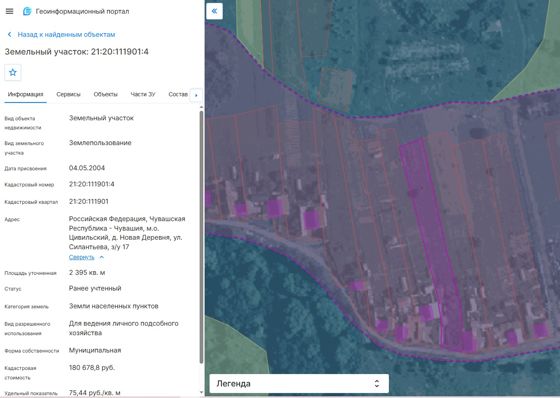The width and height of the screenshot is (560, 398).
Task: Expand the Легенда dropdown
Action: pyautogui.click(x=299, y=383)
